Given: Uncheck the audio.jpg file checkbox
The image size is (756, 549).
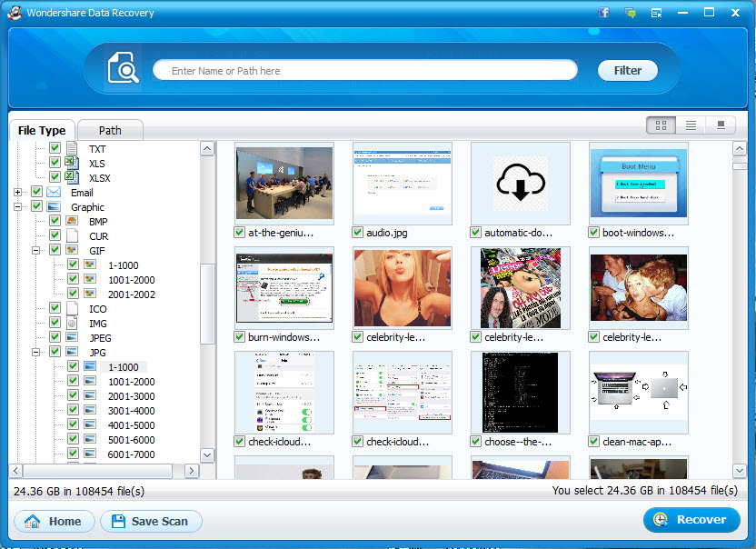Looking at the screenshot, I should [357, 233].
